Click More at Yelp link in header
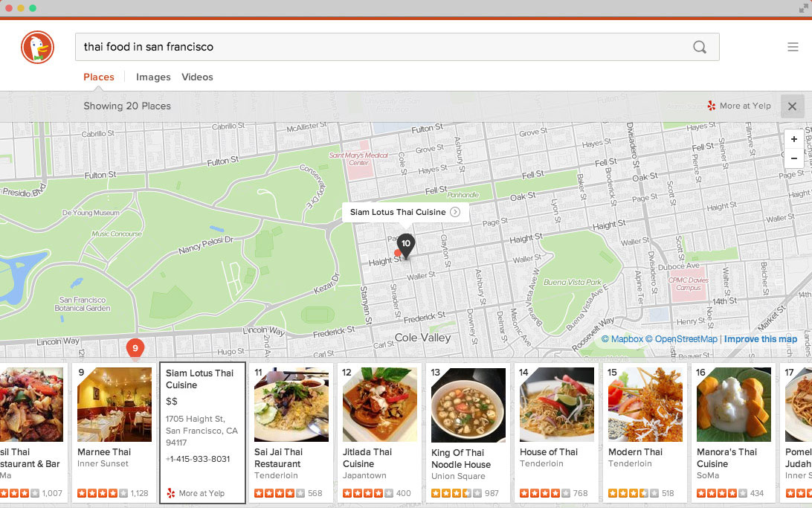Viewport: 812px width, 508px height. pos(745,106)
